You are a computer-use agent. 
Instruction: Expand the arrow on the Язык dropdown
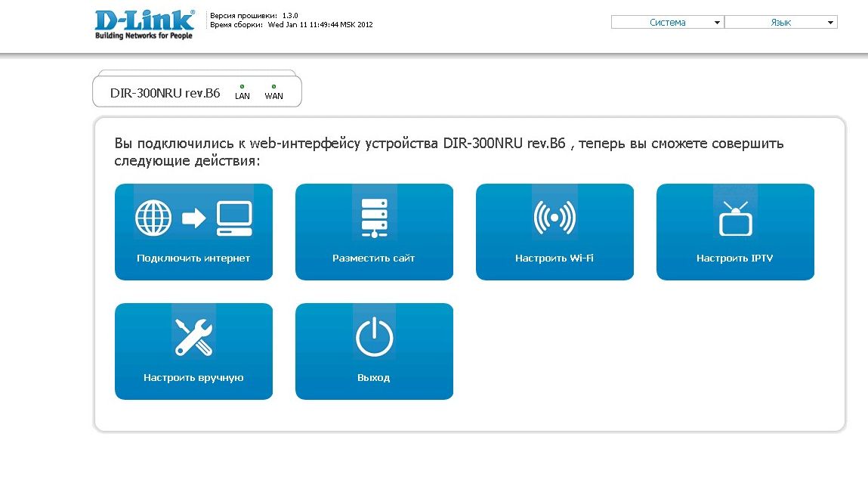pos(830,23)
